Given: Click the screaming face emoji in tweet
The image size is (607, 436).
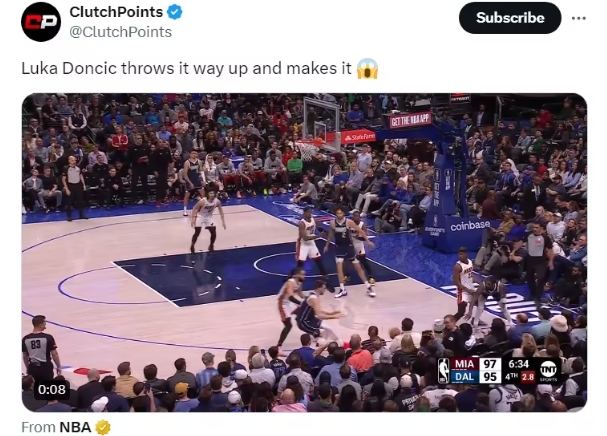Looking at the screenshot, I should point(367,69).
